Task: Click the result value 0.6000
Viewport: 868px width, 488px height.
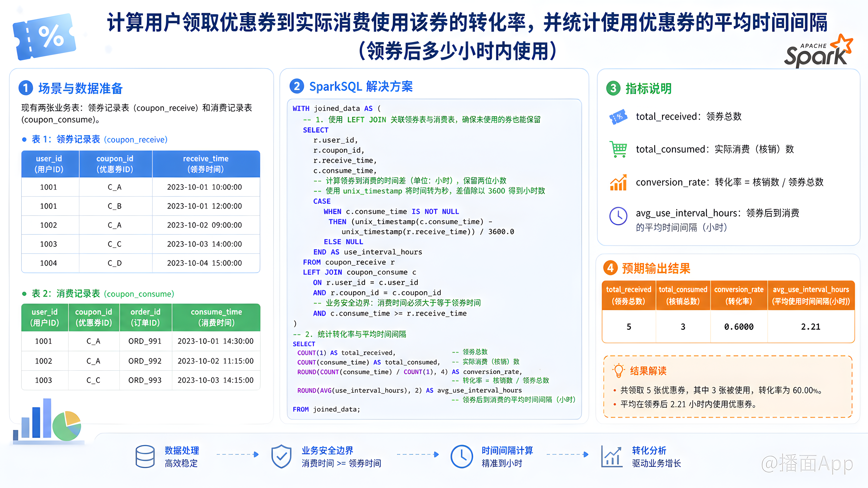Action: pyautogui.click(x=739, y=327)
